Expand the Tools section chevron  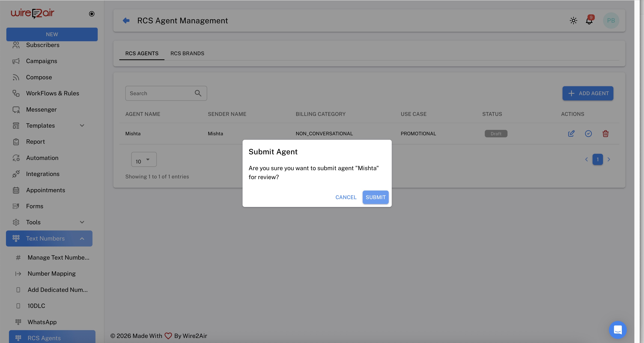point(82,222)
